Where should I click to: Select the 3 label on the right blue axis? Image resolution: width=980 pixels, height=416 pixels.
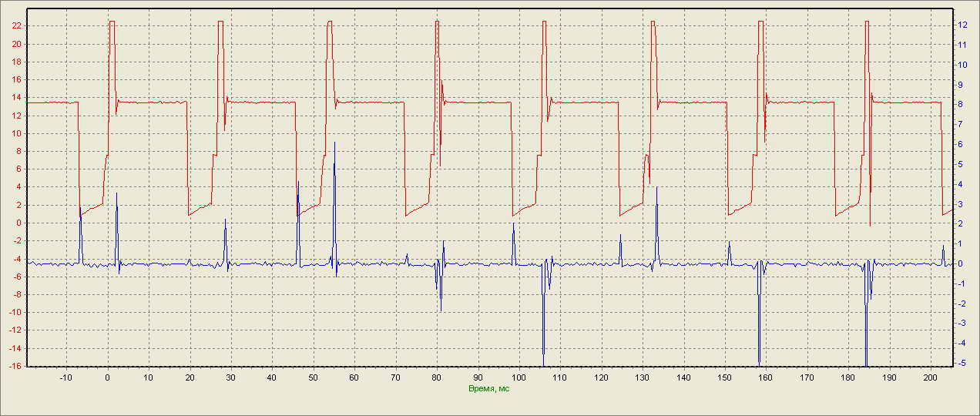tap(960, 204)
